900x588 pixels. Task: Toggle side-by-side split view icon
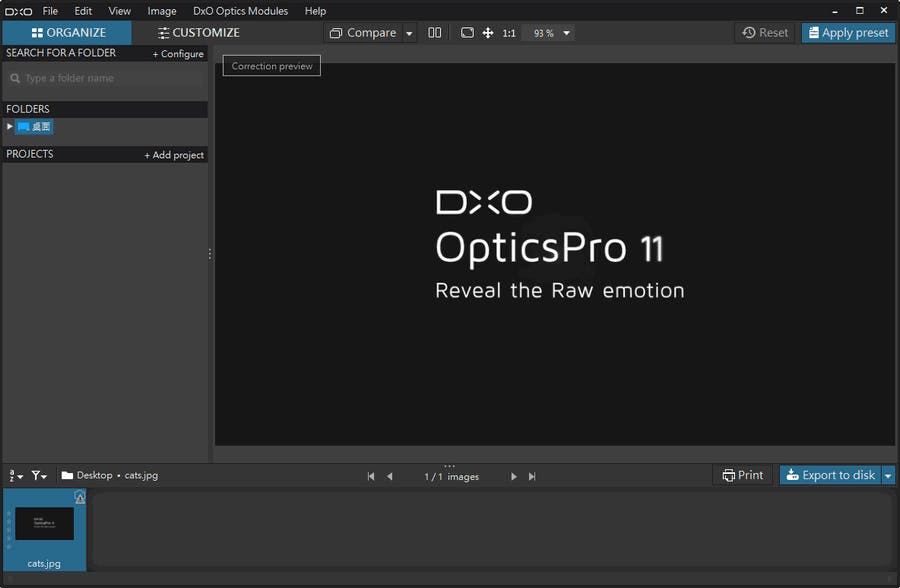tap(435, 33)
